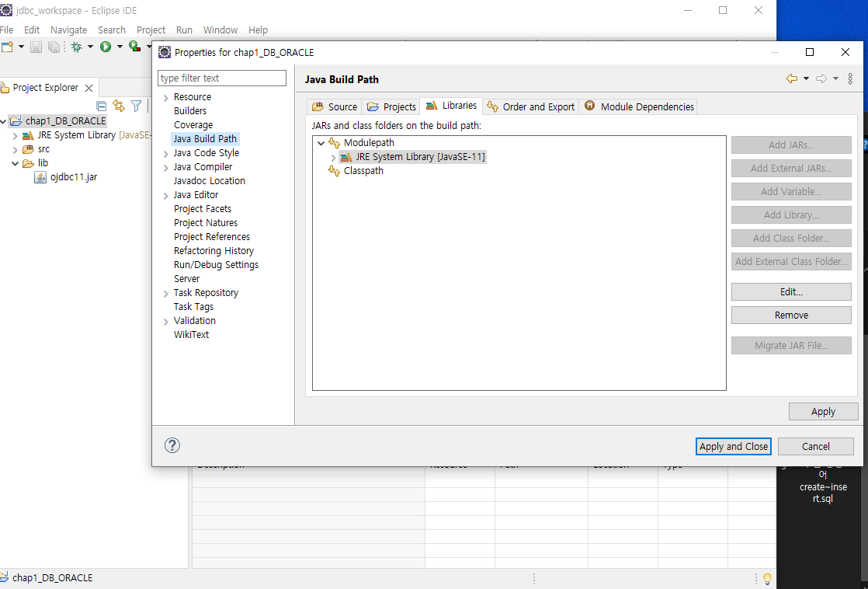The height and width of the screenshot is (589, 868).
Task: Click Apply and Close
Action: (734, 447)
